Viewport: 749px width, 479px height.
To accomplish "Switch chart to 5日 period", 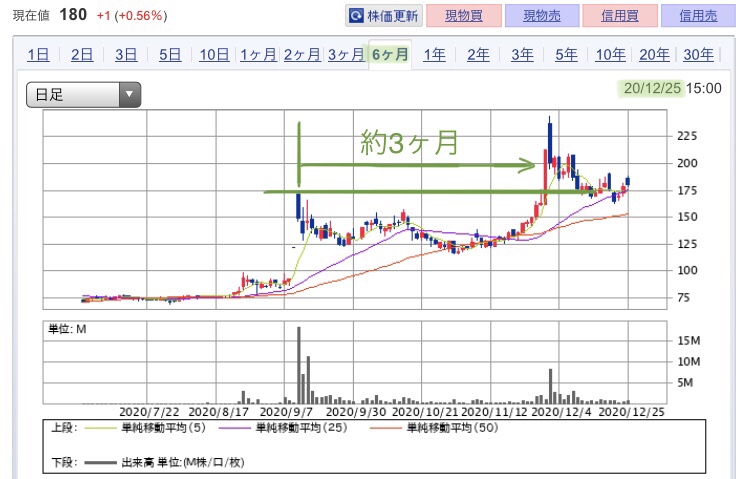I will [170, 55].
